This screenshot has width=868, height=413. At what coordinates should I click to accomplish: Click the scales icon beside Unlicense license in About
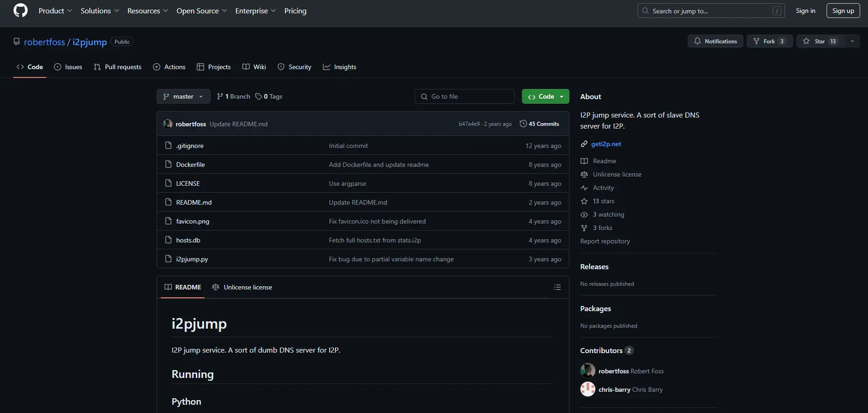click(x=584, y=174)
